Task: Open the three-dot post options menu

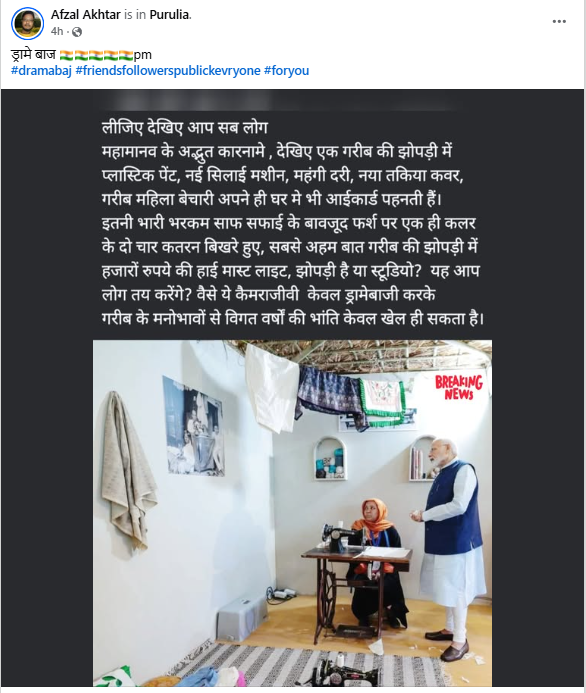Action: [559, 21]
